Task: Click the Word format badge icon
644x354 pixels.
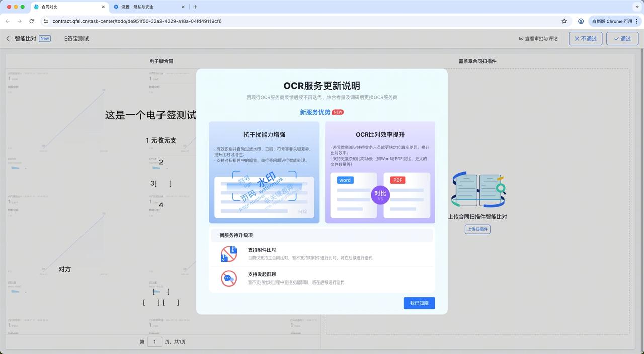Action: pos(344,180)
